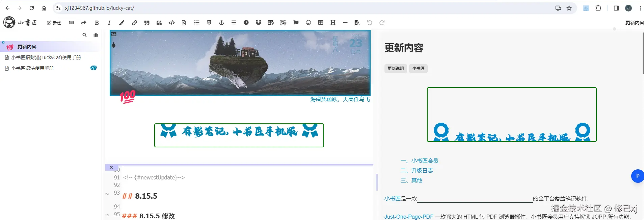Click the three horizontal lines icon
644x220 pixels.
234,22
